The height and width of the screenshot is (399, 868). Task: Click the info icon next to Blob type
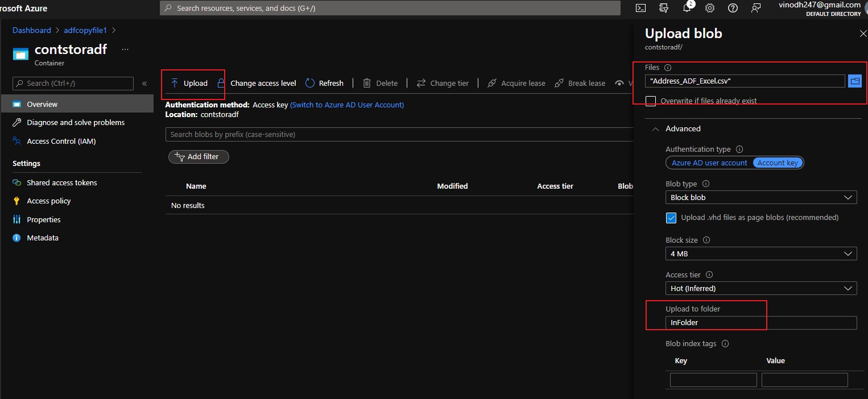[706, 184]
